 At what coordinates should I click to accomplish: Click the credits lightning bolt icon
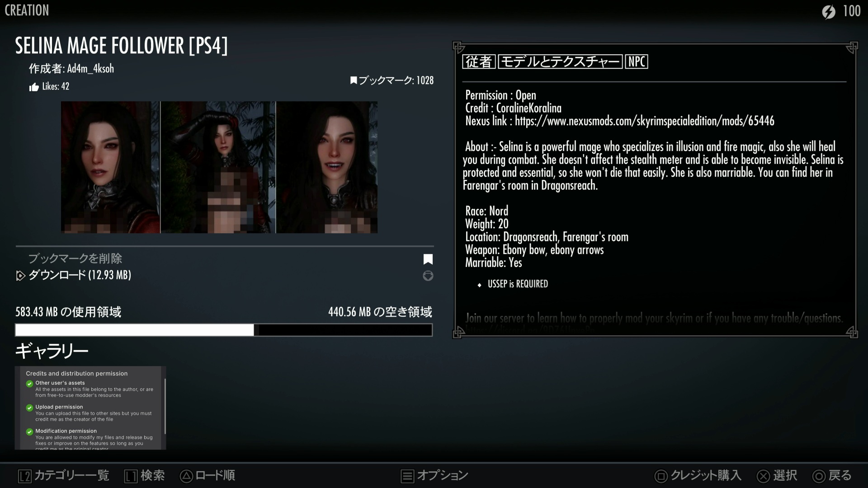coord(828,12)
